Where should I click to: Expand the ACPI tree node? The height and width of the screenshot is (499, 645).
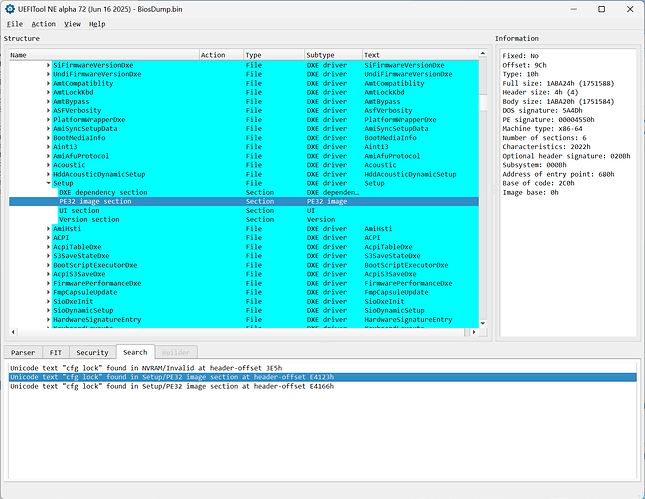49,237
